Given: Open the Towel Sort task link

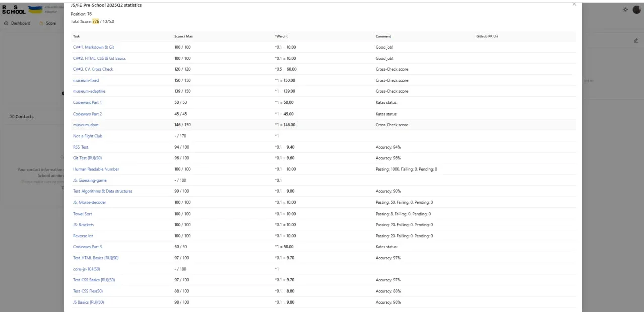Looking at the screenshot, I should click(x=83, y=214).
